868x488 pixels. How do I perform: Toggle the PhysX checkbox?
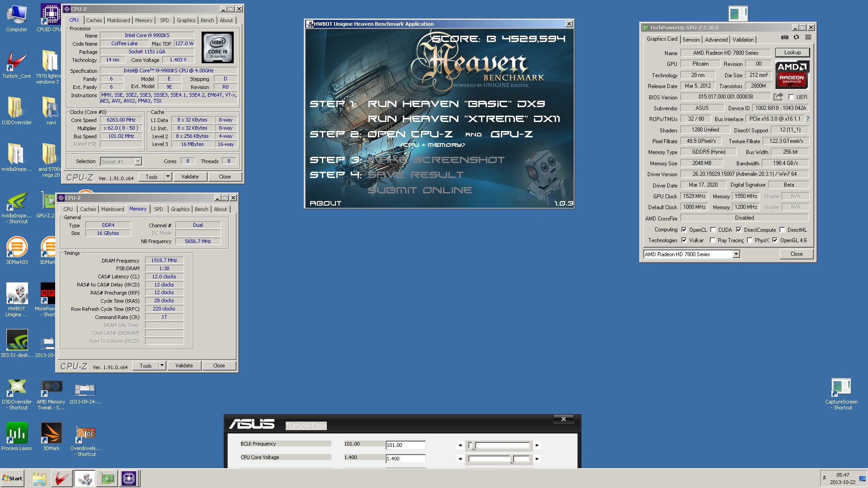point(750,240)
